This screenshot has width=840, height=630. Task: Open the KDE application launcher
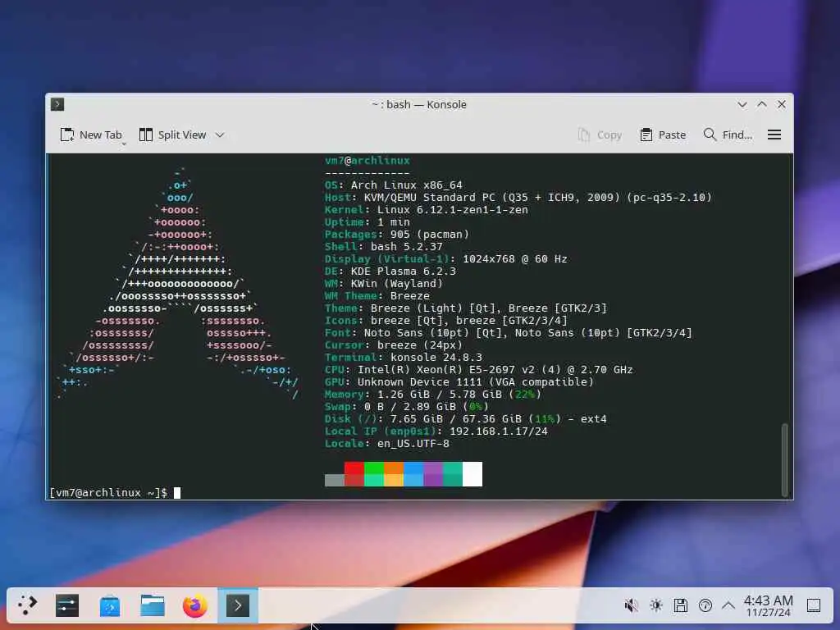click(27, 605)
